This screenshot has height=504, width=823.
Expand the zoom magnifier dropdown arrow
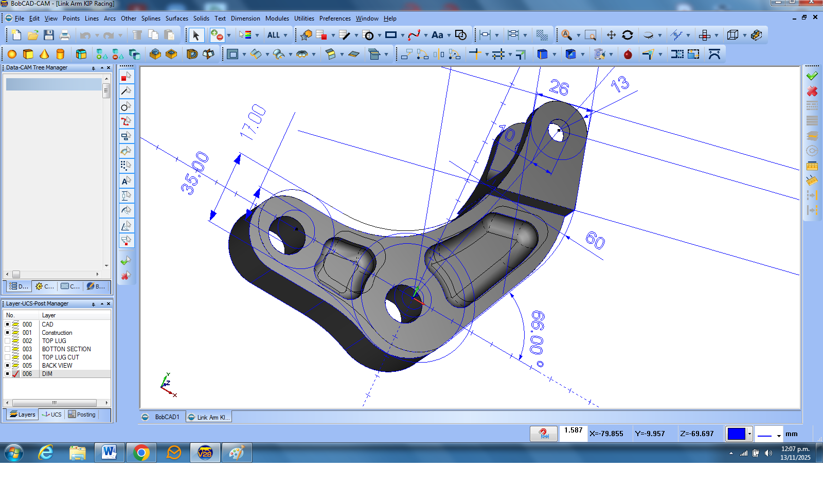(578, 35)
